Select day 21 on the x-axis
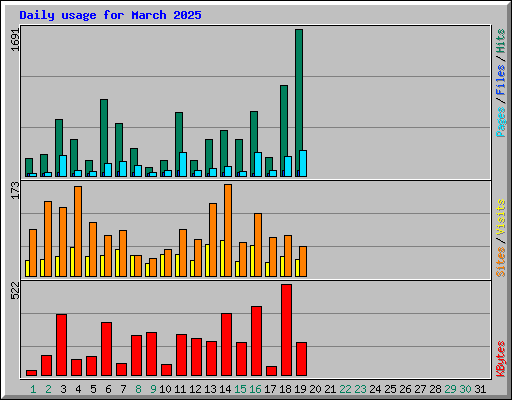512x400 pixels. [330, 389]
